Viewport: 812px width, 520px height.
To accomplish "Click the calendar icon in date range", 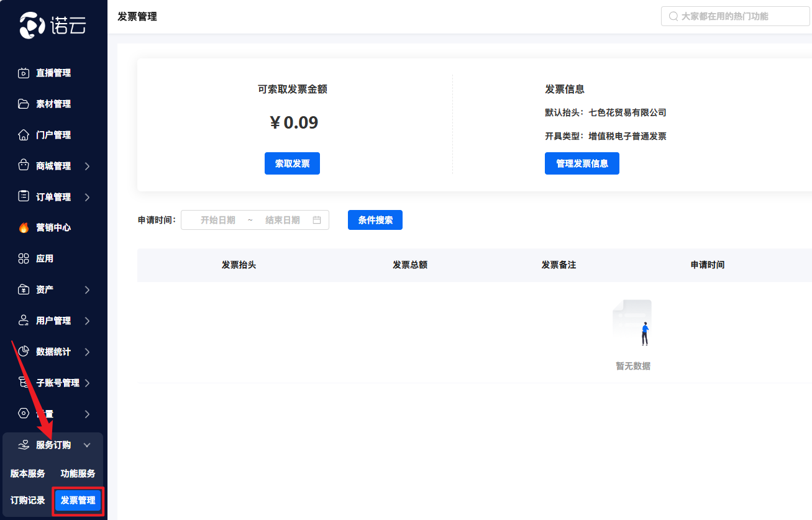I will coord(317,220).
